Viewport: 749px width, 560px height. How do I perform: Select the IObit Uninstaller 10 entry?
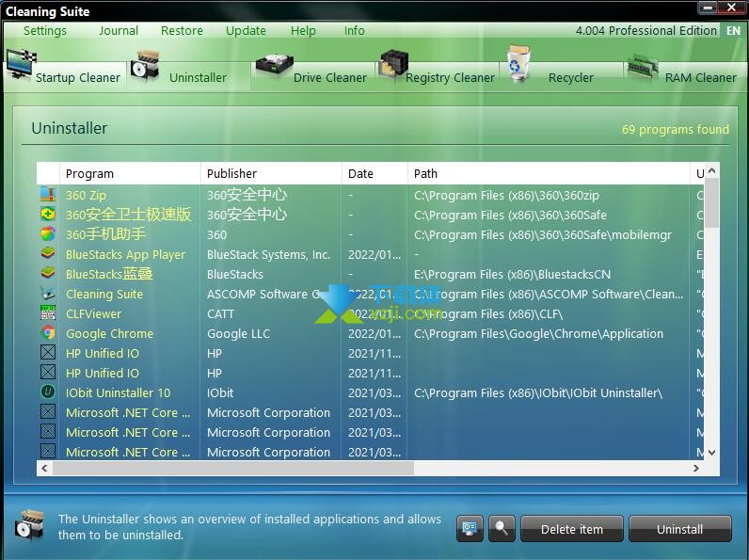coord(118,392)
